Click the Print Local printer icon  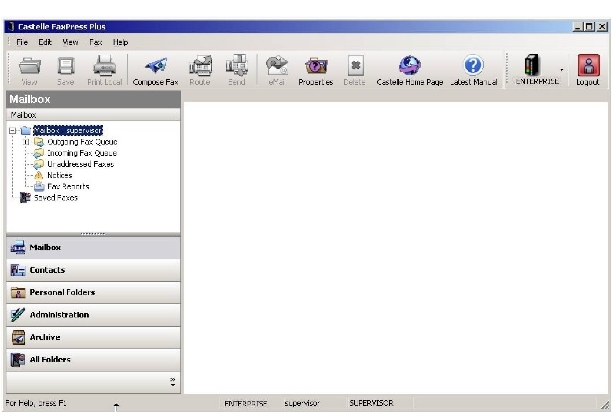coord(104,65)
